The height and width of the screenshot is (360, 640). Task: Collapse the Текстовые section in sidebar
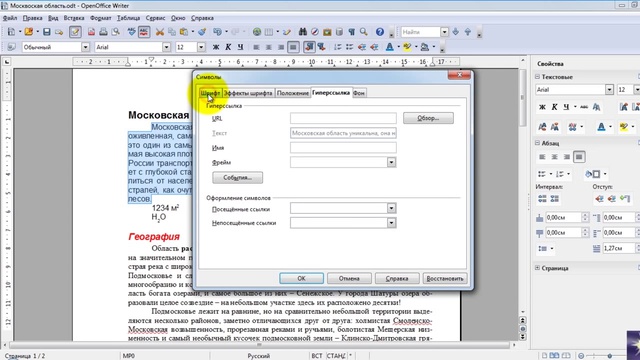click(538, 77)
